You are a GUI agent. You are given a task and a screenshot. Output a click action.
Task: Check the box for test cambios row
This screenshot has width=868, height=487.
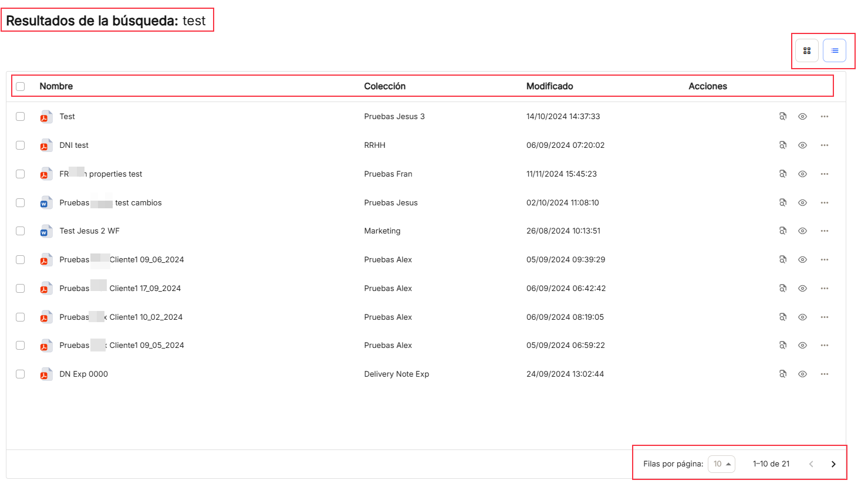21,202
